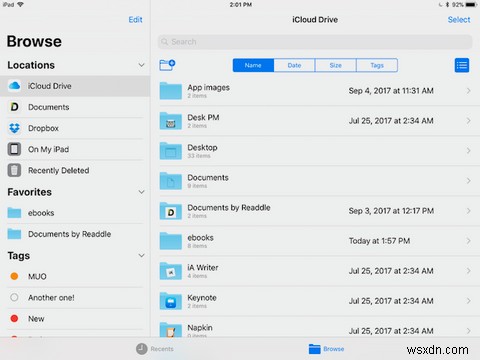Viewport: 480px width, 360px height.
Task: Sort files by Date
Action: pos(294,65)
